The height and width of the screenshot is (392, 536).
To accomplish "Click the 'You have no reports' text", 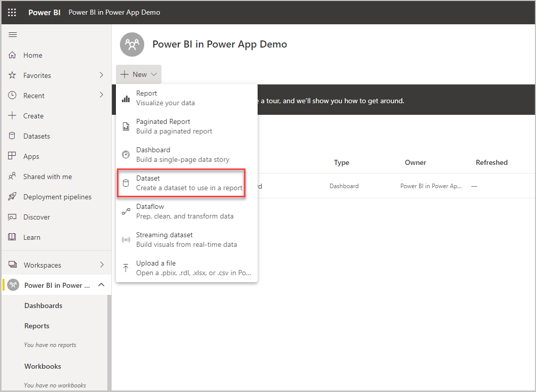I will click(50, 345).
